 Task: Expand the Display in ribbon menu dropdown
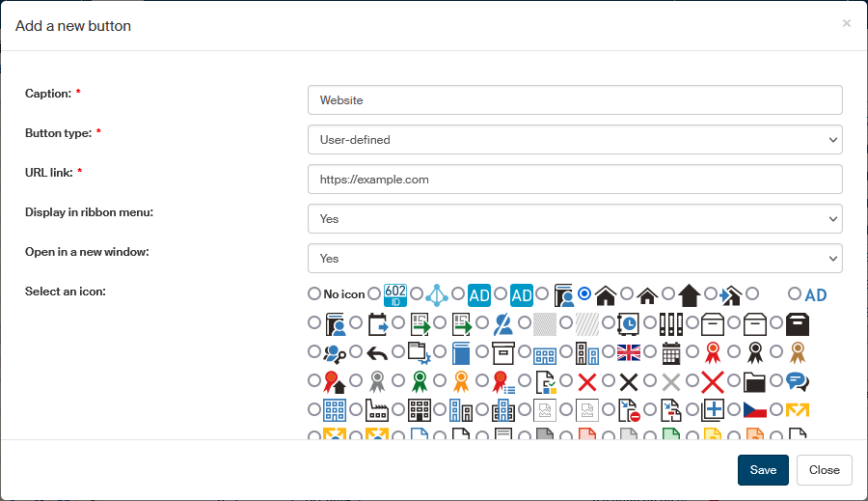pos(575,219)
